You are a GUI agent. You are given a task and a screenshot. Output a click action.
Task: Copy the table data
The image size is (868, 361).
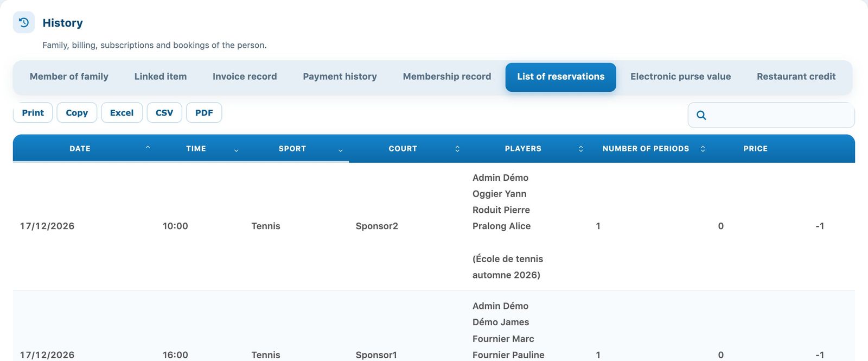click(x=76, y=112)
